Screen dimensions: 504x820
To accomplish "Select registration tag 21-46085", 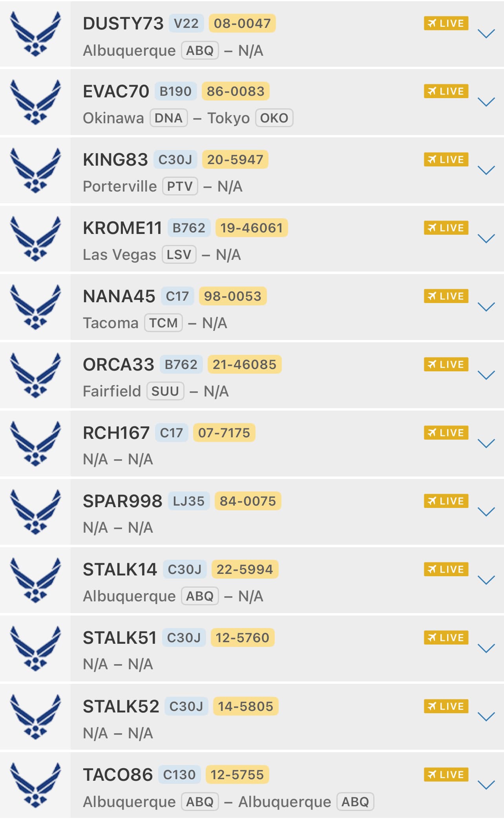I will (x=245, y=364).
